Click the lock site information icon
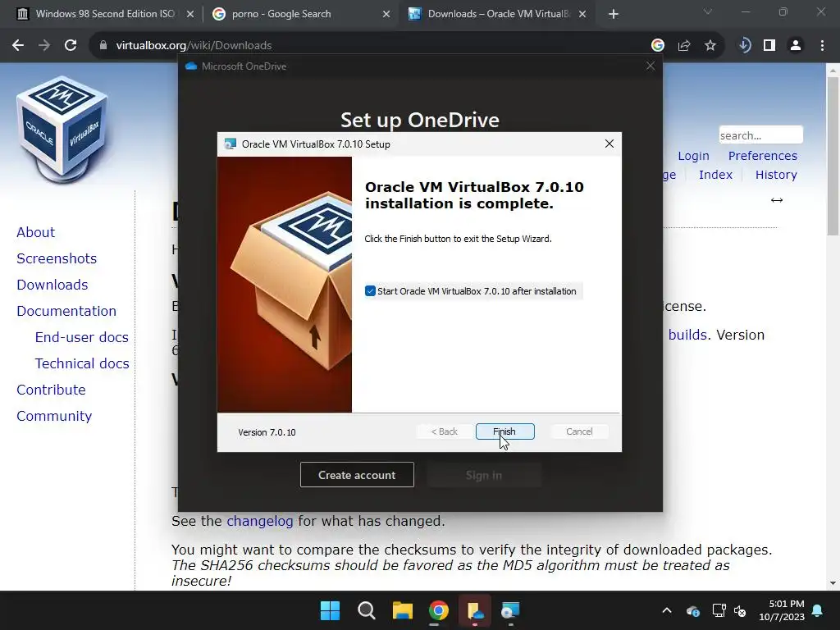The width and height of the screenshot is (840, 630). point(103,46)
